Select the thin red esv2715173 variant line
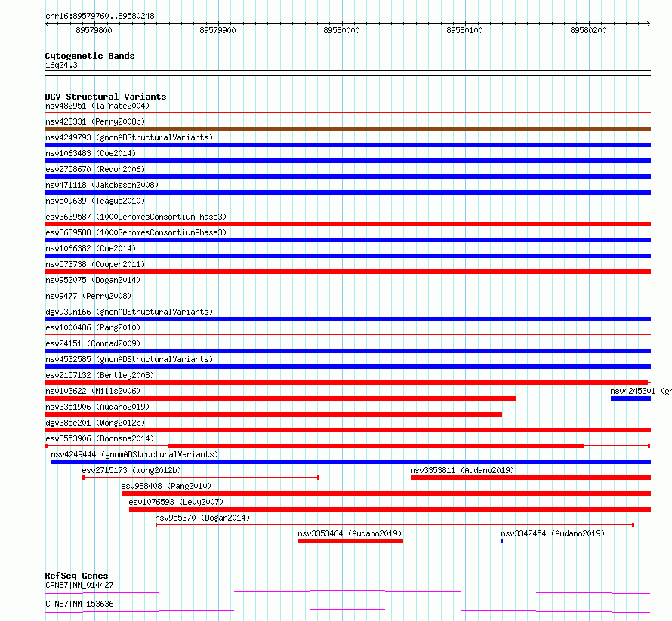This screenshot has width=672, height=621. coord(201,478)
